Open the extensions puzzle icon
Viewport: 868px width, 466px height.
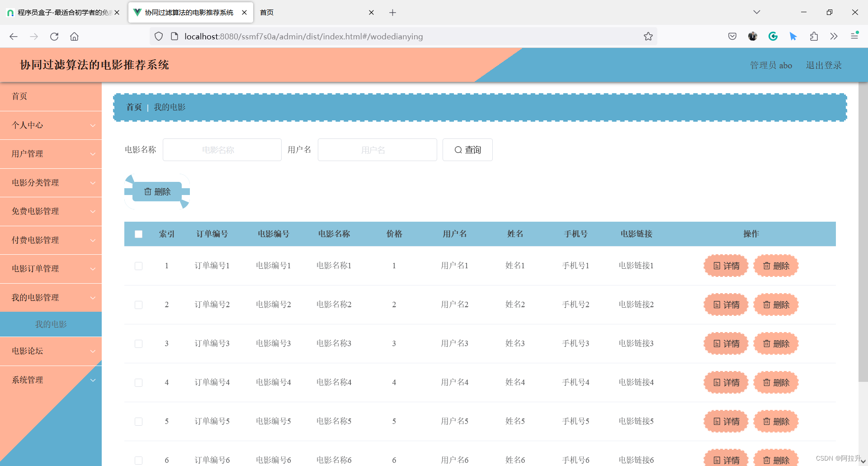tap(814, 37)
